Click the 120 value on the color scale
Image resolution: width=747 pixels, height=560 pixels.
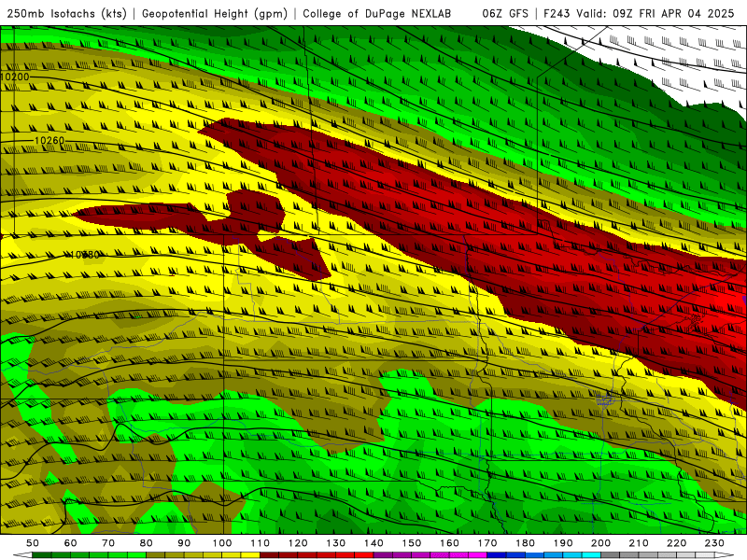298,543
